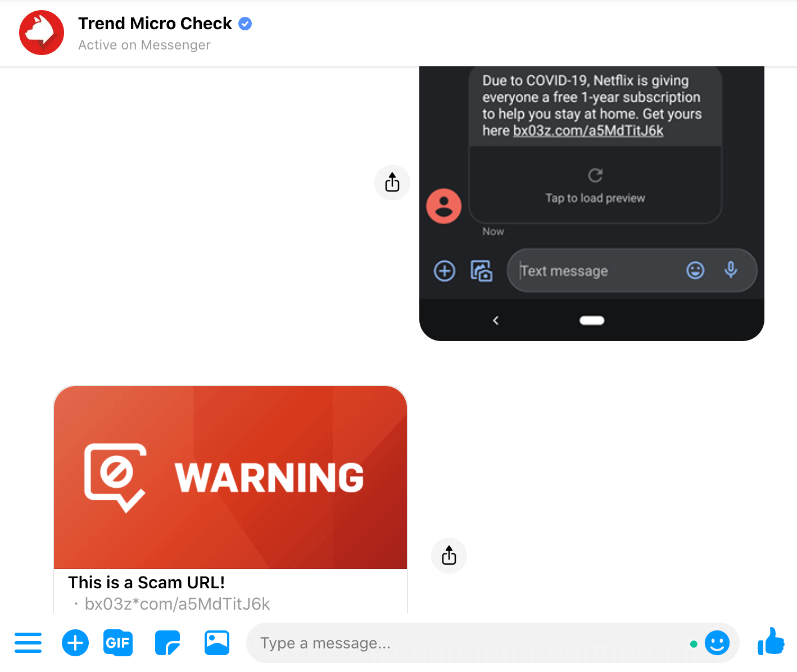This screenshot has height=672, width=797.
Task: Share the WARNING scam result card
Action: click(x=449, y=556)
